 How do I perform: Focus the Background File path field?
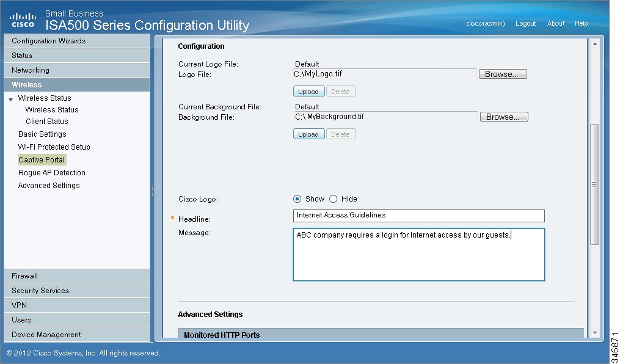point(385,117)
